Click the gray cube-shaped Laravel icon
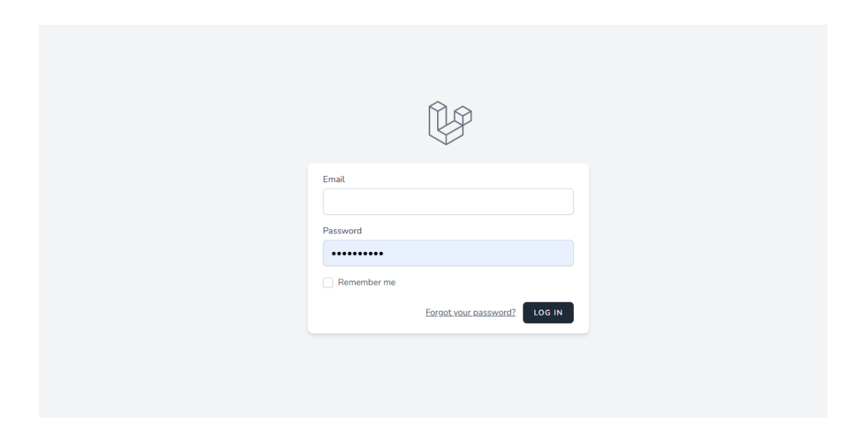 tap(449, 123)
